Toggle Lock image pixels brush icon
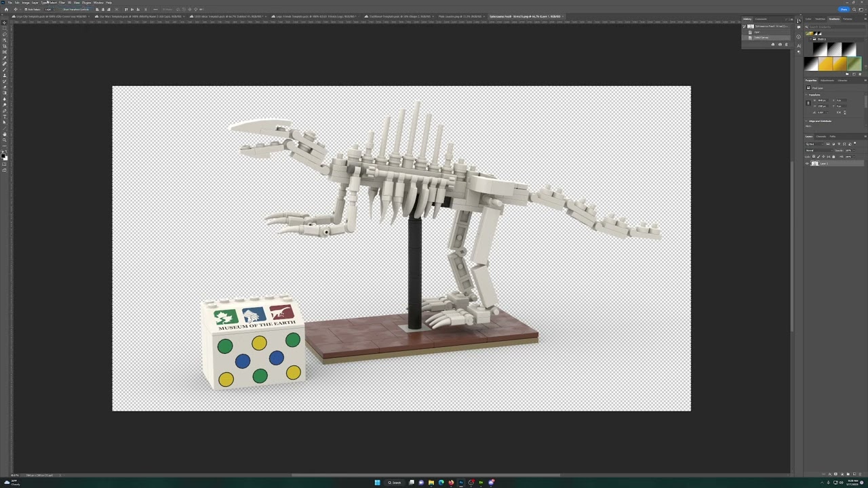The width and height of the screenshot is (868, 488). 818,157
